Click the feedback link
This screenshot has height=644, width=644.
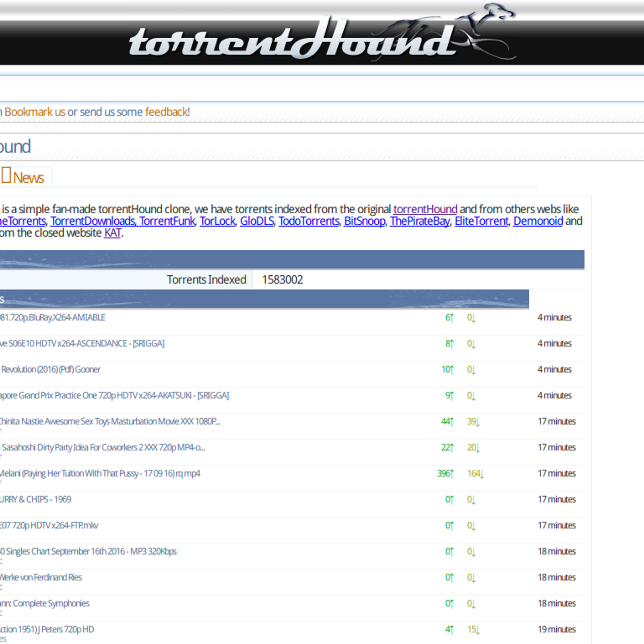[166, 112]
